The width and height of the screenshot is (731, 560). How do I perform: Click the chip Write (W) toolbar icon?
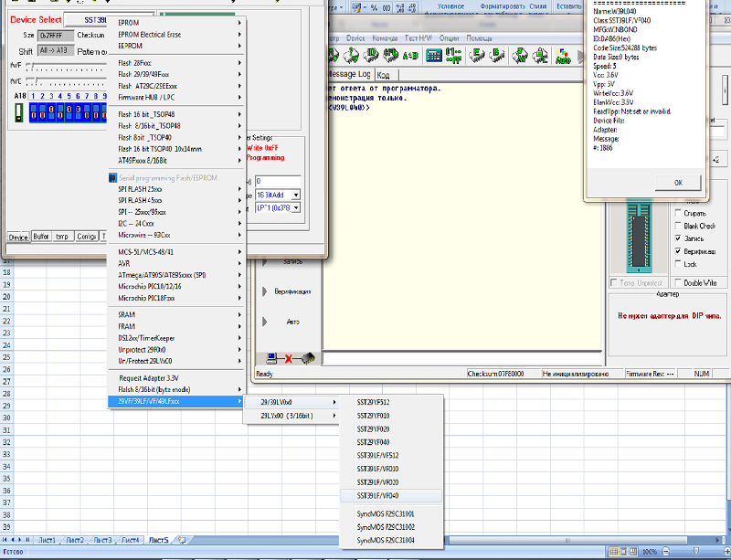(x=519, y=55)
